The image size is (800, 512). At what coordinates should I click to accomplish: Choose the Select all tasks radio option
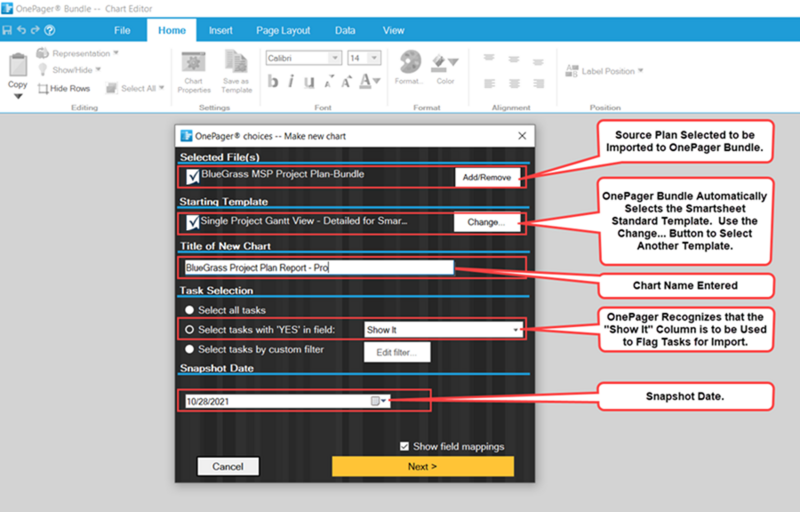189,310
